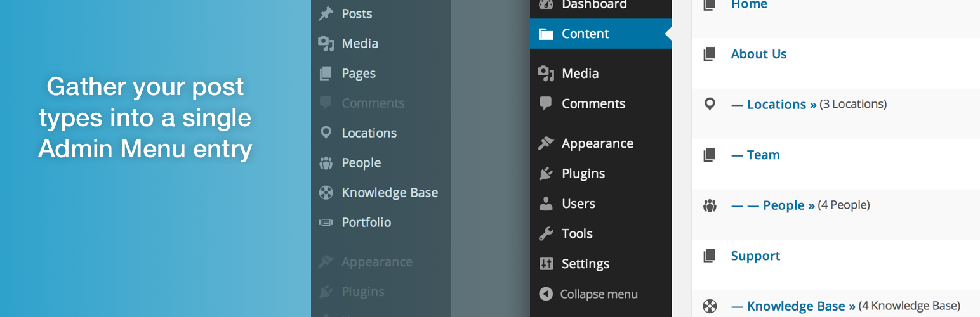
Task: Click the Media icon in the dark menu
Action: click(x=546, y=73)
